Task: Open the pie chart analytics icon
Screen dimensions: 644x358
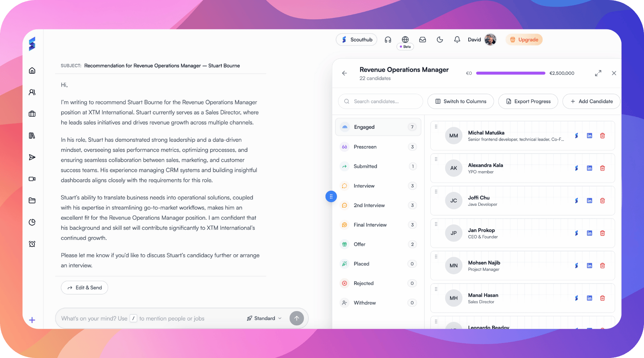Action: pyautogui.click(x=32, y=222)
